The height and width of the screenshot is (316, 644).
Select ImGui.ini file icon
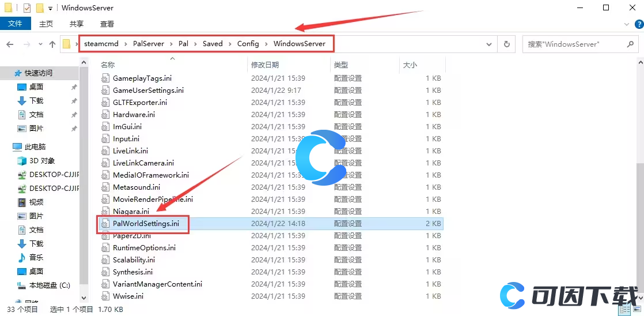(x=105, y=126)
